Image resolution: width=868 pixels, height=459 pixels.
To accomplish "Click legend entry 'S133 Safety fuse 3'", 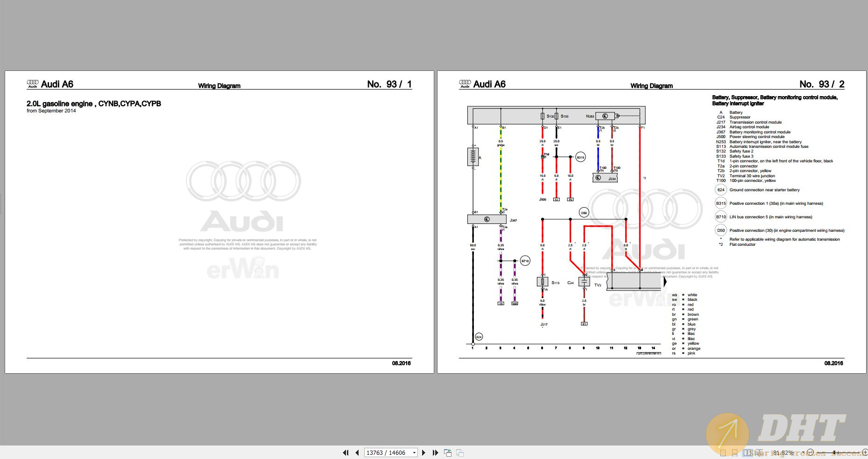I will coord(735,156).
